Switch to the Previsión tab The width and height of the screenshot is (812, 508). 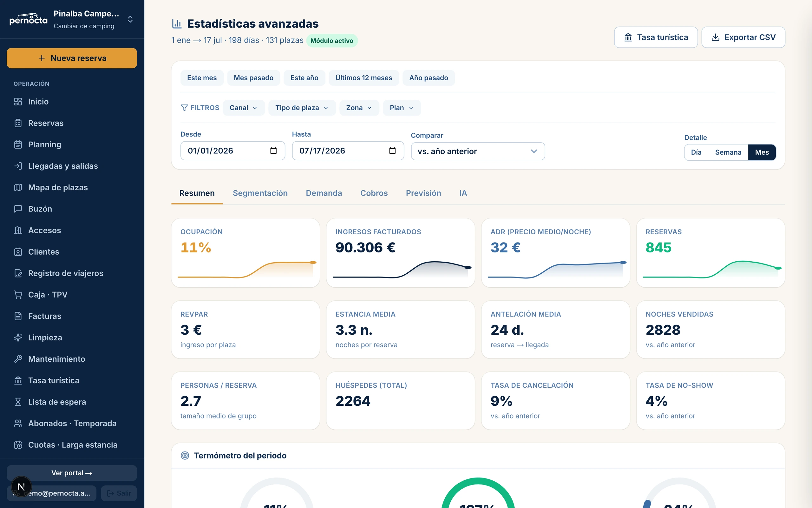click(x=423, y=193)
